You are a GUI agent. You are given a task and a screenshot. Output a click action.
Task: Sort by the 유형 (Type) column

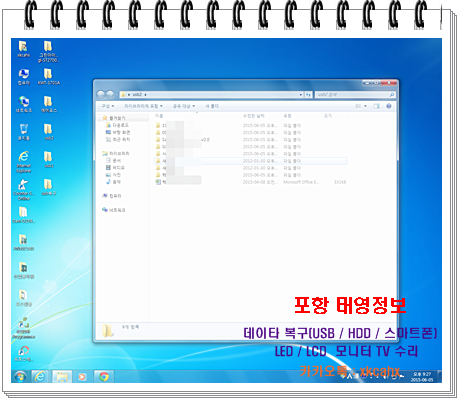(287, 116)
